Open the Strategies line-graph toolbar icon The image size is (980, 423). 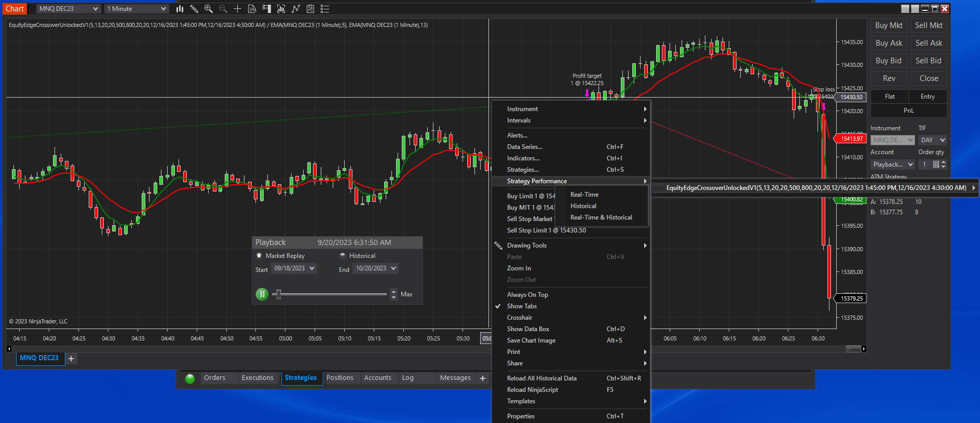pos(296,9)
